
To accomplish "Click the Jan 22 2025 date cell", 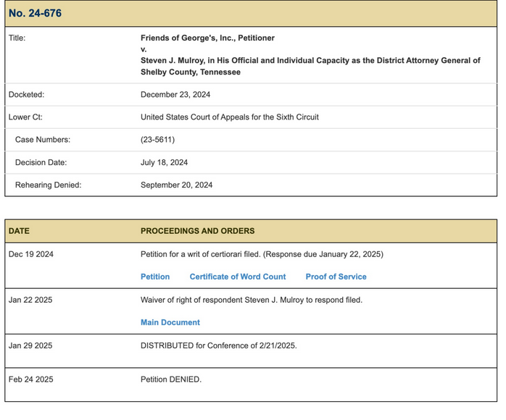I will tap(30, 300).
